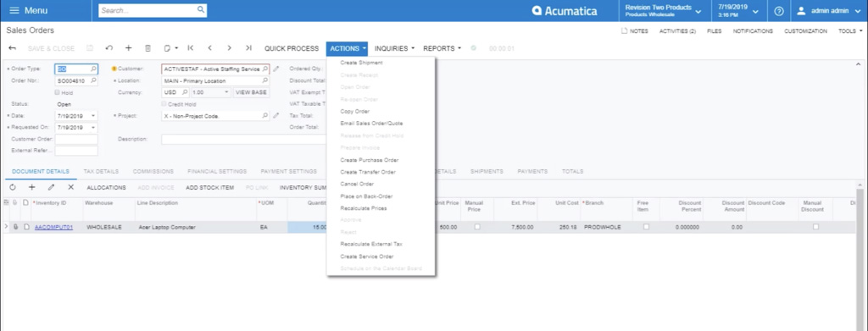Refresh the document details grid
The image size is (868, 331).
13,187
